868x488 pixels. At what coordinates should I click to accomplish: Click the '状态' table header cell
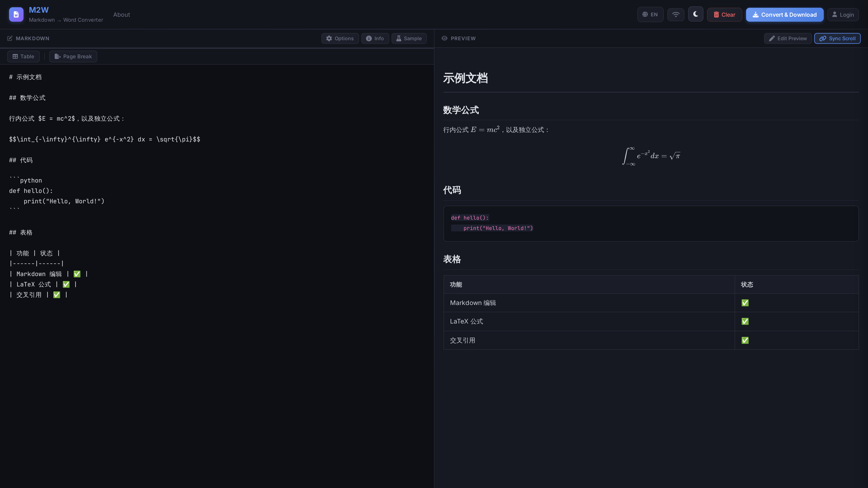tap(797, 285)
